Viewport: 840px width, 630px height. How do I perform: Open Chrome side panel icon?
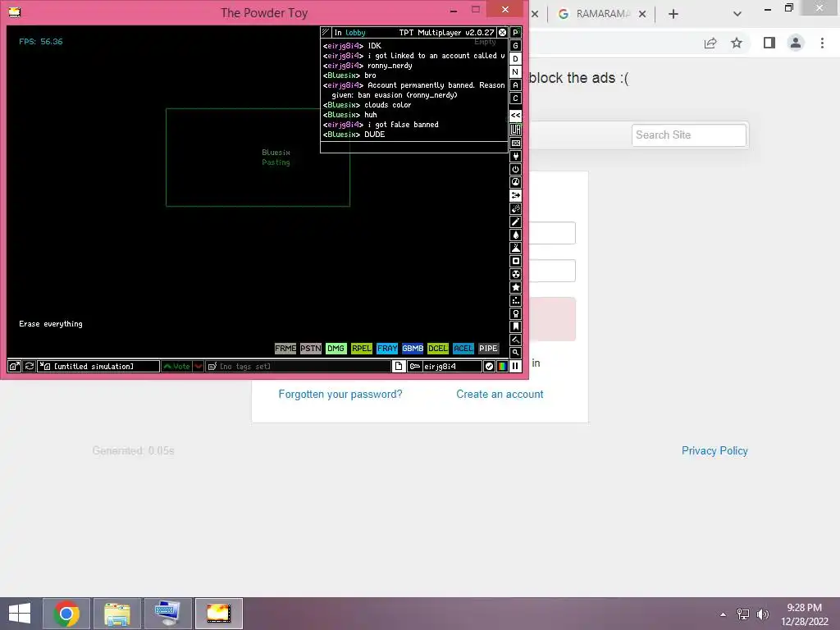point(769,43)
